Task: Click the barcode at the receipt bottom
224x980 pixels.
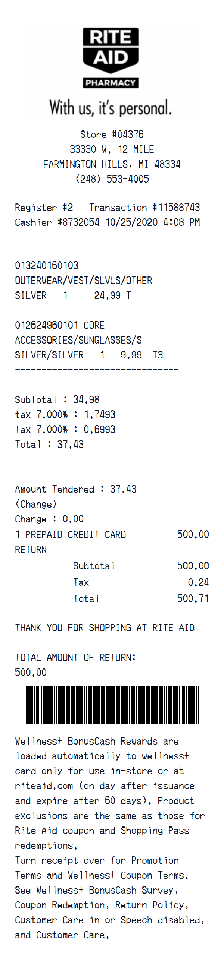Action: [112, 705]
